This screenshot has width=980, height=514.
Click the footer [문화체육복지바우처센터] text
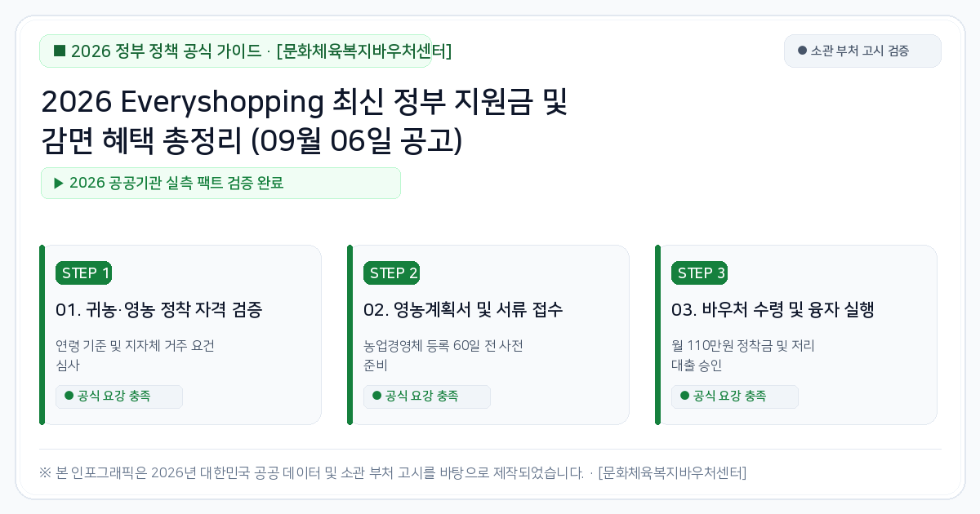click(672, 472)
